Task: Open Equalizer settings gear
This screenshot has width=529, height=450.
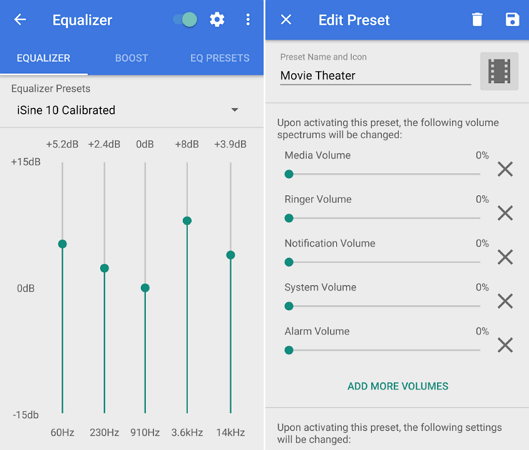Action: tap(217, 20)
